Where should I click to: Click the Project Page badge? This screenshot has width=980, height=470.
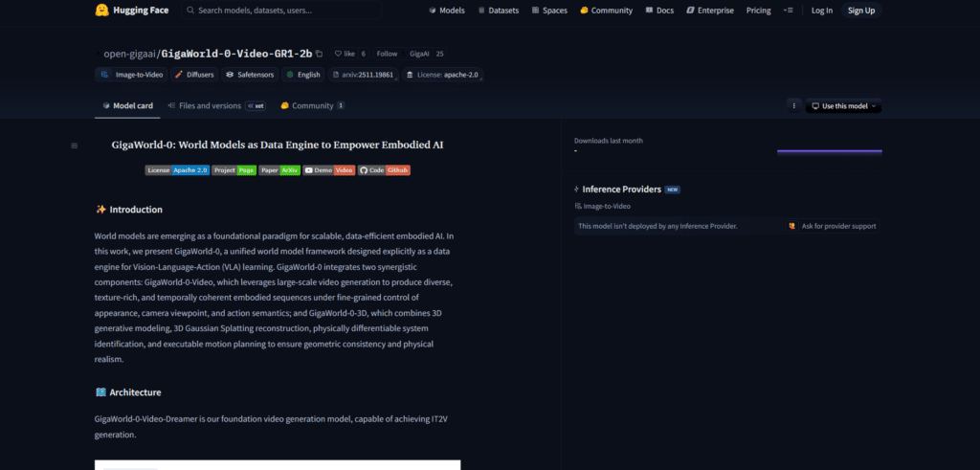coord(234,170)
